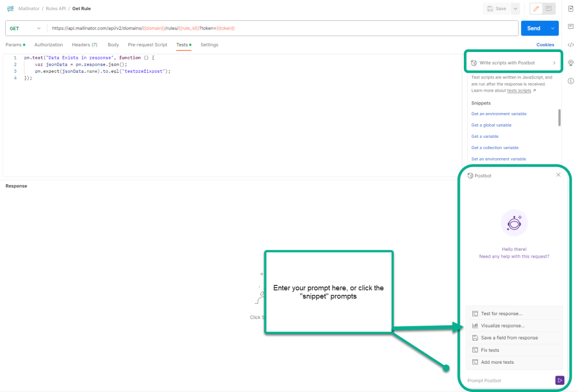578x392 pixels.
Task: Click the send arrow icon in Postbot prompt
Action: [559, 381]
